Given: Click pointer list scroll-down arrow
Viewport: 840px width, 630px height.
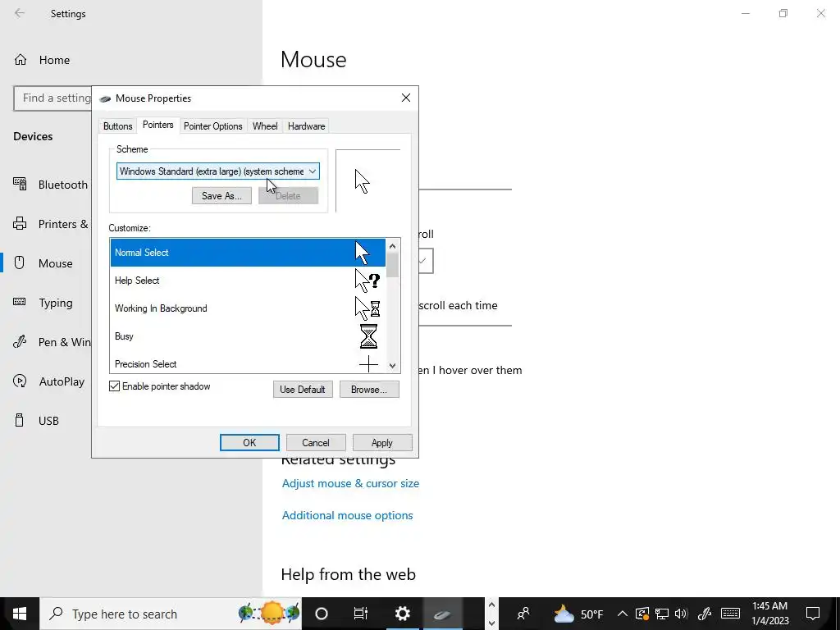Looking at the screenshot, I should [x=393, y=366].
